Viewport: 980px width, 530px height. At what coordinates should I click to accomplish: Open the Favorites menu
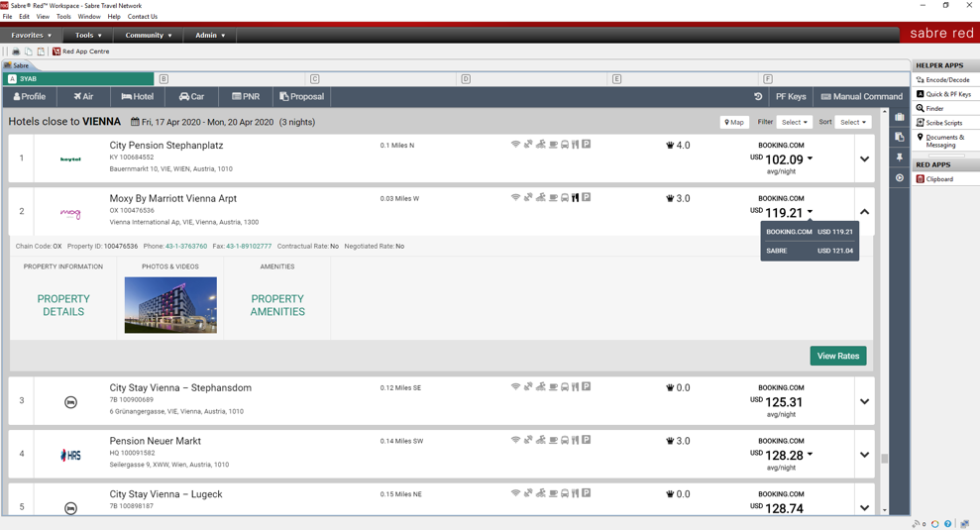pyautogui.click(x=31, y=35)
